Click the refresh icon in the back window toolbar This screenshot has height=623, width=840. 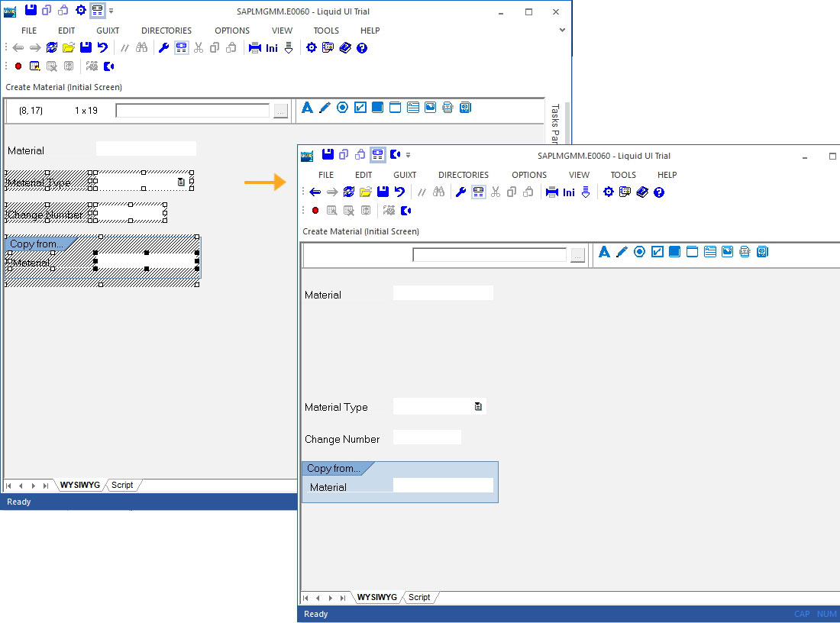[x=52, y=47]
